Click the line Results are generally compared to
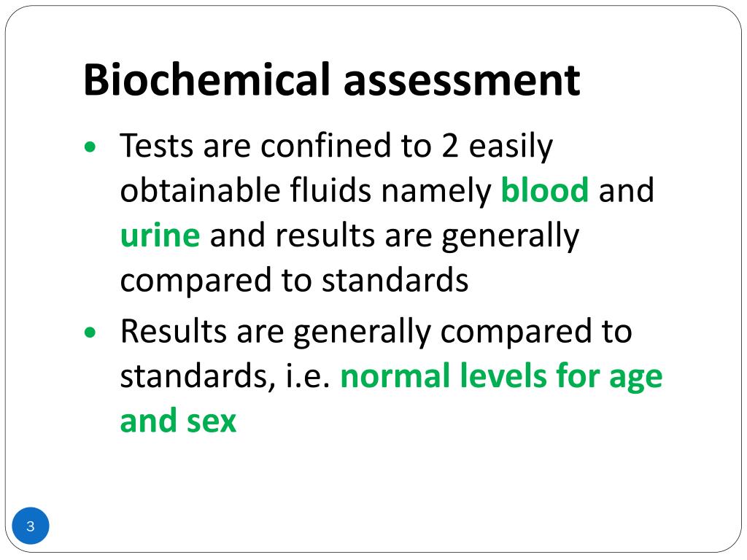This screenshot has height=560, width=747. click(376, 332)
